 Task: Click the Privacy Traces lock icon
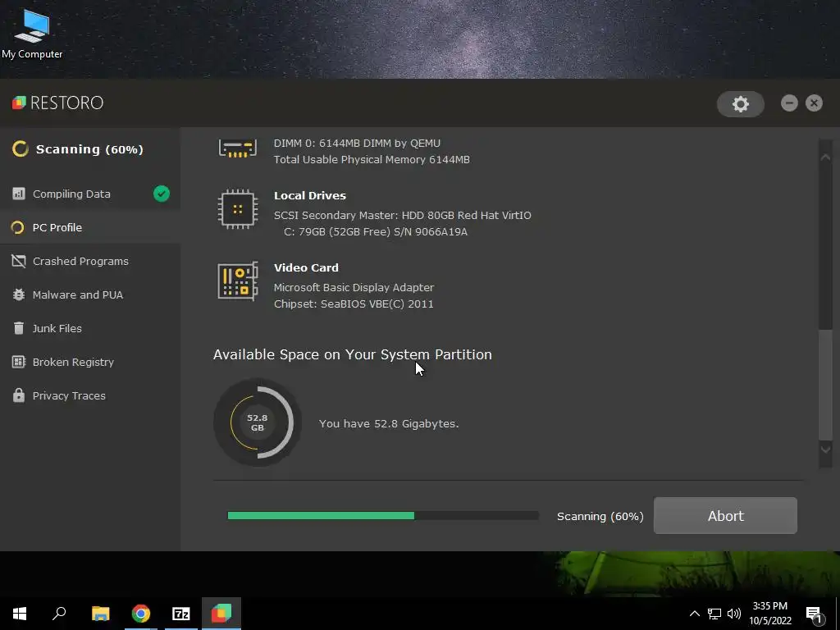[19, 395]
